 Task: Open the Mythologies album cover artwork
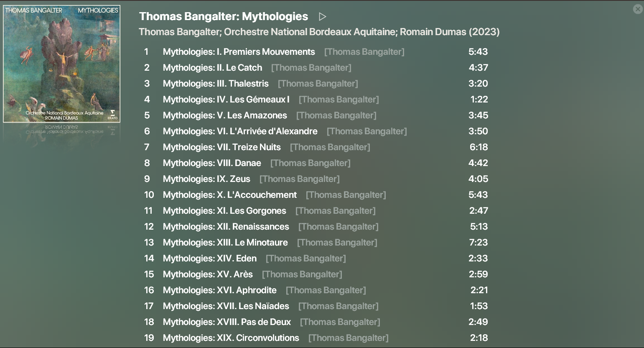point(62,64)
